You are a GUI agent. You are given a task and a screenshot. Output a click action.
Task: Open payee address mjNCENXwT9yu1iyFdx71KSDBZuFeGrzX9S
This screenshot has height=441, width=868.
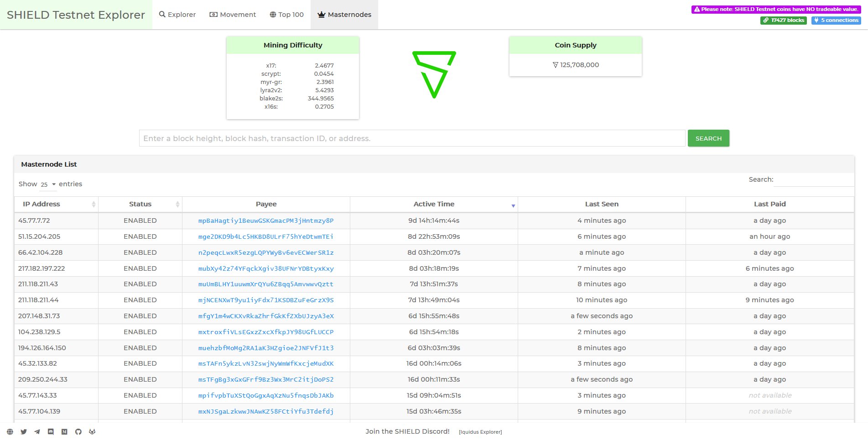point(266,300)
